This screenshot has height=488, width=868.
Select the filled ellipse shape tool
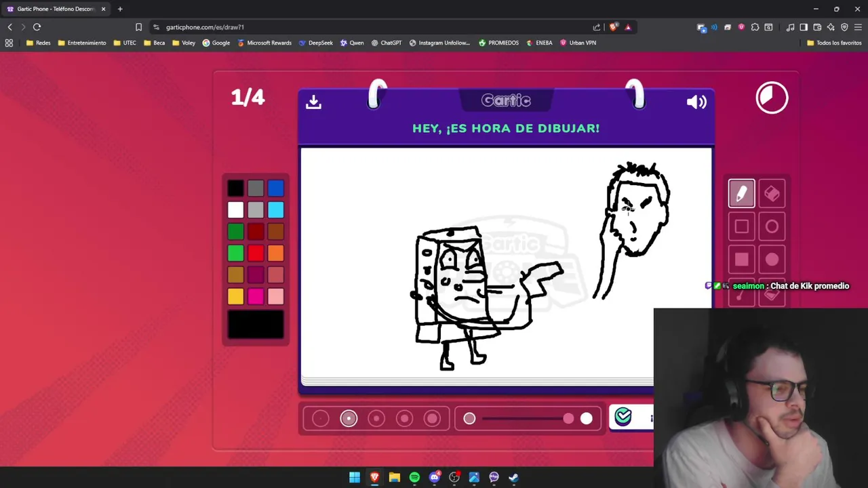coord(772,260)
